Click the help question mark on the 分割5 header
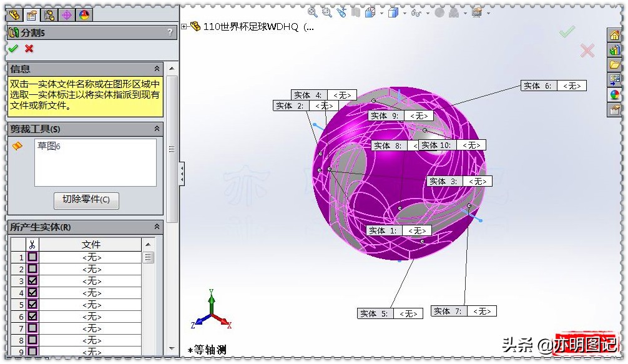628x364 pixels. coord(169,32)
